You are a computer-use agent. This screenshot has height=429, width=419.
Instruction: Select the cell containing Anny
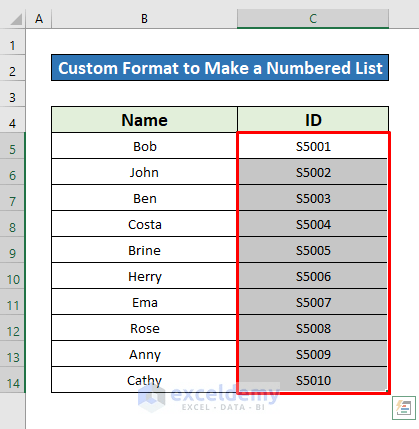click(144, 354)
